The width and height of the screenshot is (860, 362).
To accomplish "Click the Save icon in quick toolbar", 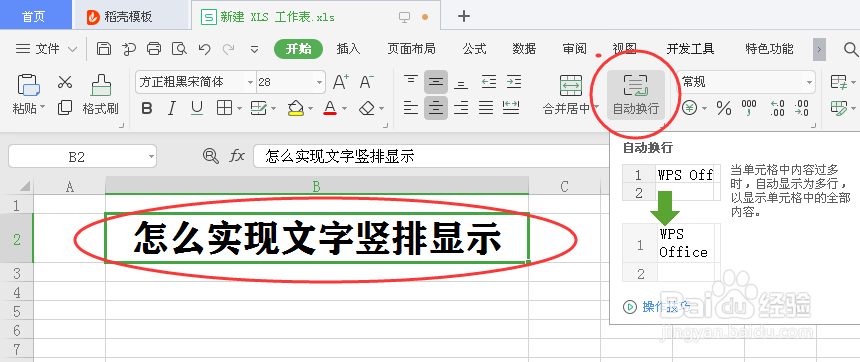I will point(104,49).
